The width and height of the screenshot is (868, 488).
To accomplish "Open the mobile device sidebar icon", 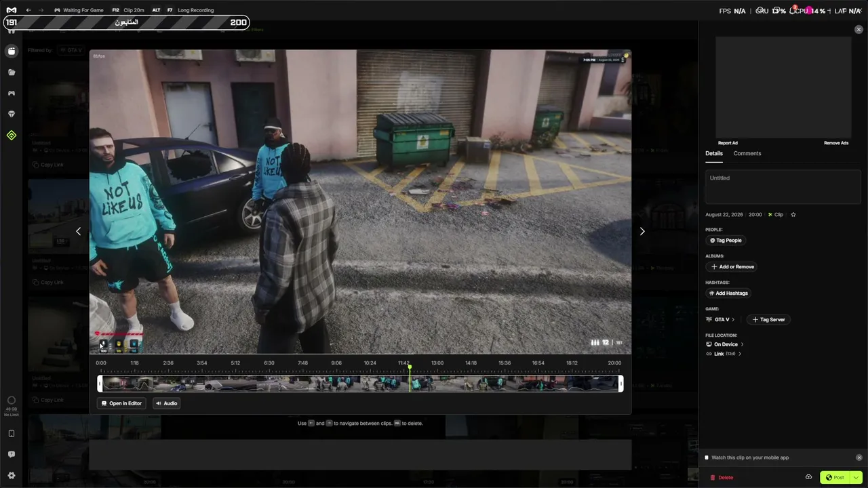I will tap(12, 434).
